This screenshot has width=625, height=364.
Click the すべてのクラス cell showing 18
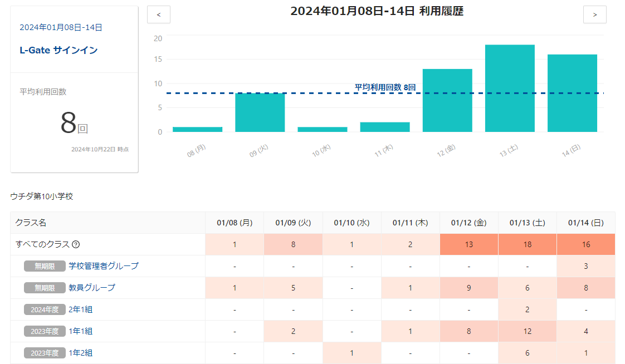(527, 244)
